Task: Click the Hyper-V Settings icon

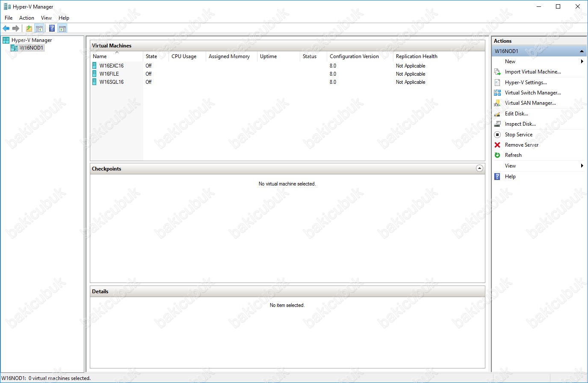Action: click(497, 82)
